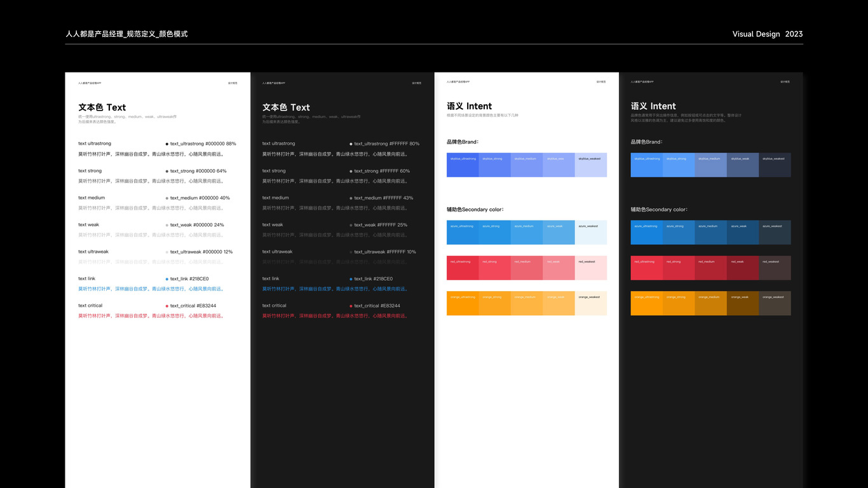Click blue link sample sentence in dark Text panel
Image resolution: width=868 pixels, height=488 pixels.
point(336,288)
